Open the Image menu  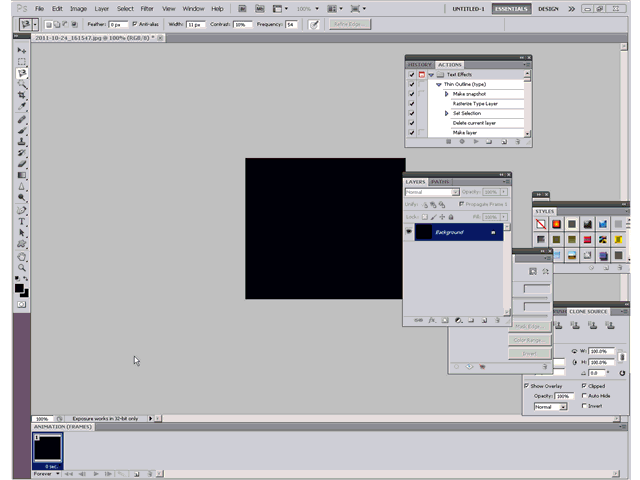[x=78, y=9]
